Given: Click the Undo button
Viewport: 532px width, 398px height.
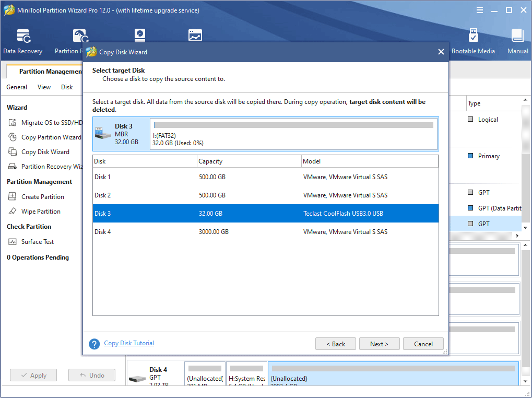Looking at the screenshot, I should point(92,375).
